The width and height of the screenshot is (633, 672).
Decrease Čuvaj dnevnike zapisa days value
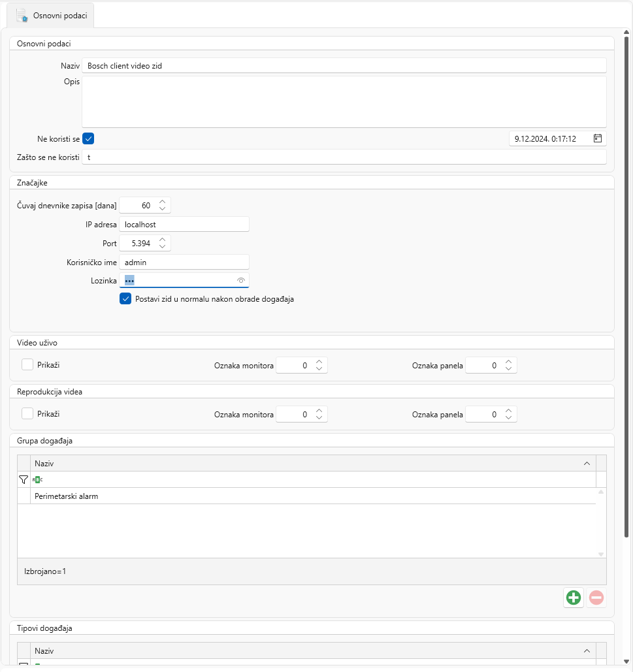[162, 208]
